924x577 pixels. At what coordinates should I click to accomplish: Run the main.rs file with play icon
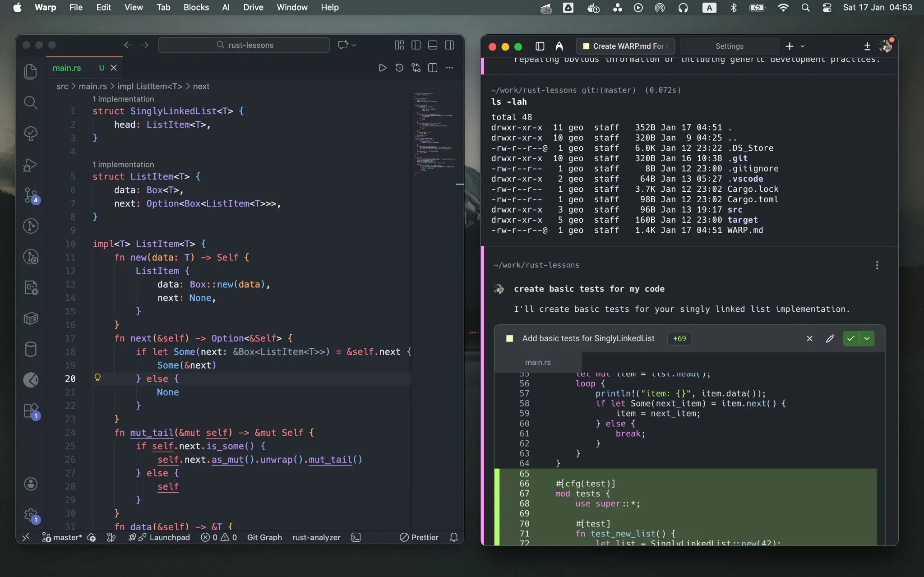tap(383, 68)
